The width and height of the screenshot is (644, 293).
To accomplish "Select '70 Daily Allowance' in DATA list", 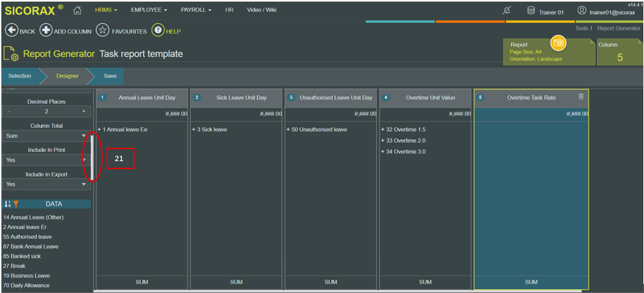I will [26, 285].
